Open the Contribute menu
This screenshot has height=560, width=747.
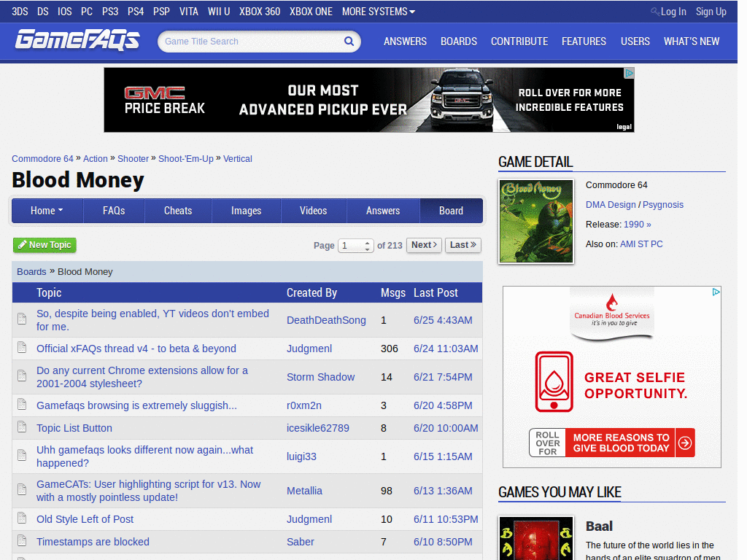pyautogui.click(x=519, y=42)
